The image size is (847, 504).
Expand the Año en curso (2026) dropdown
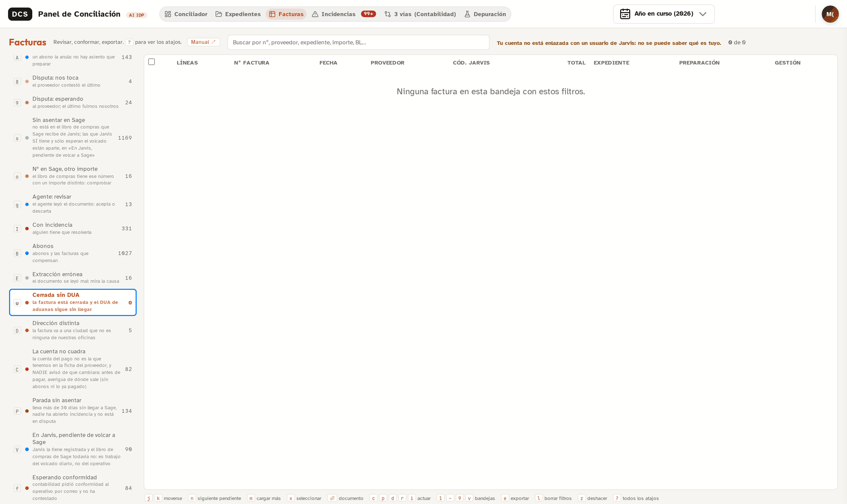pyautogui.click(x=663, y=14)
